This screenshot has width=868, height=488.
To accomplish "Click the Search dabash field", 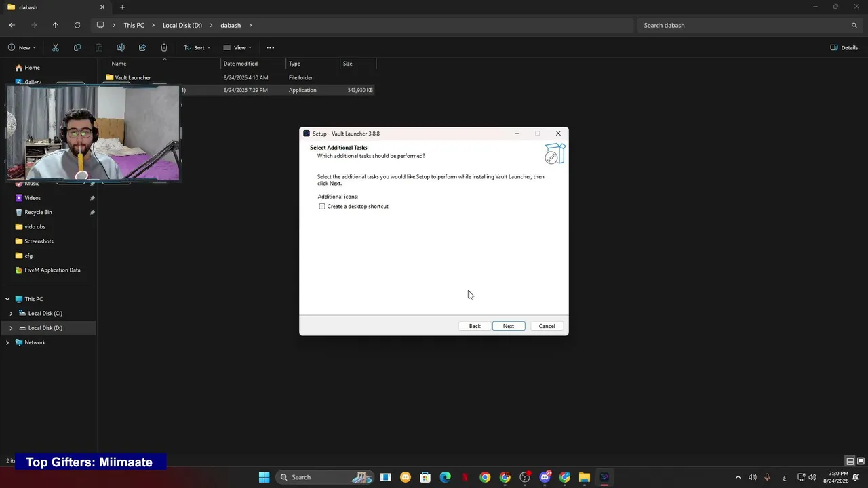I will (750, 25).
